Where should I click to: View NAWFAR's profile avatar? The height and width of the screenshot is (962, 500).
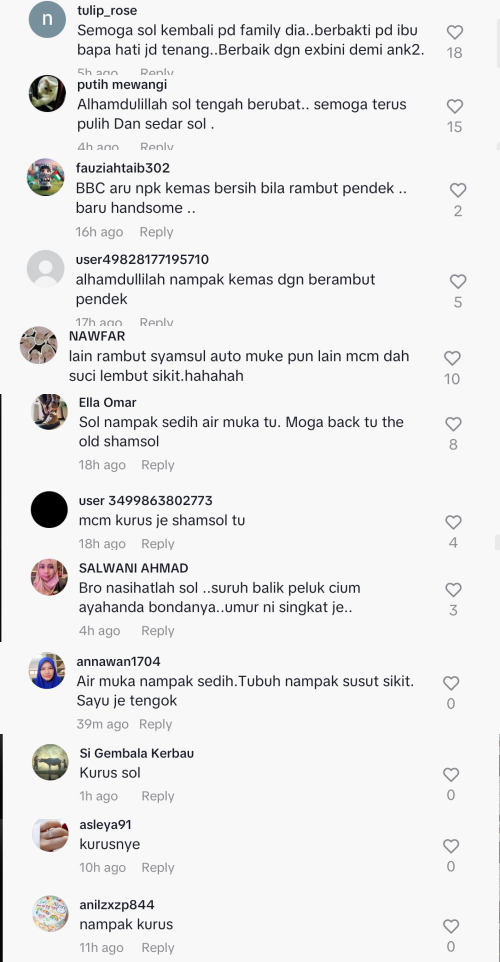pos(38,345)
